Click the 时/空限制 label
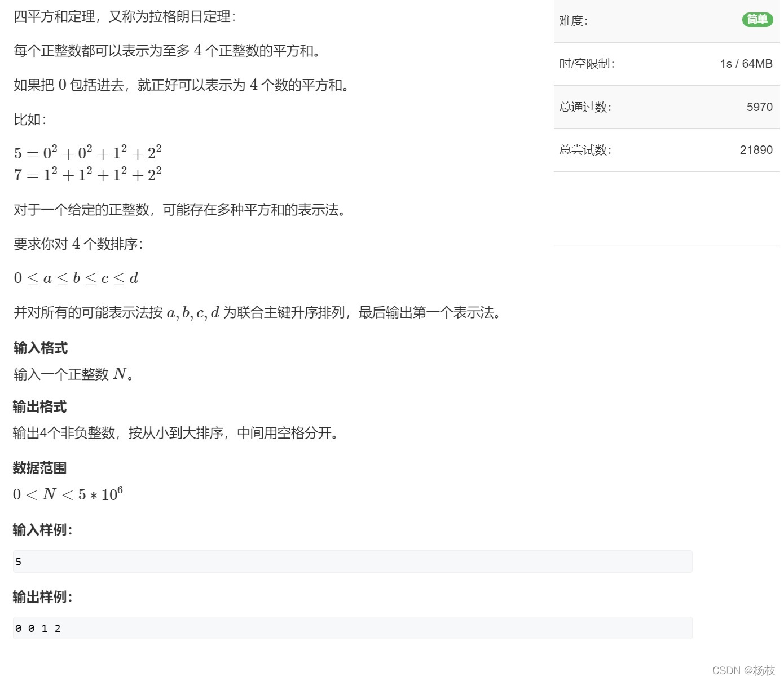The image size is (784, 681). (587, 64)
